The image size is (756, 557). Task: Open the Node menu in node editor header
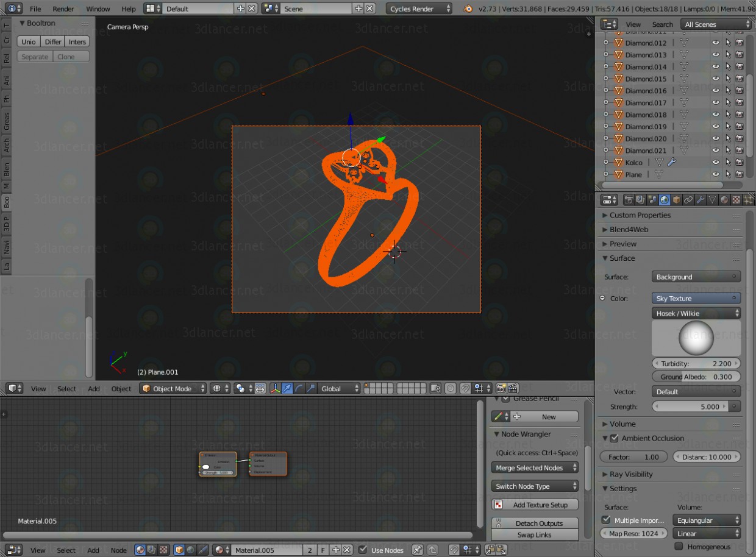[119, 550]
